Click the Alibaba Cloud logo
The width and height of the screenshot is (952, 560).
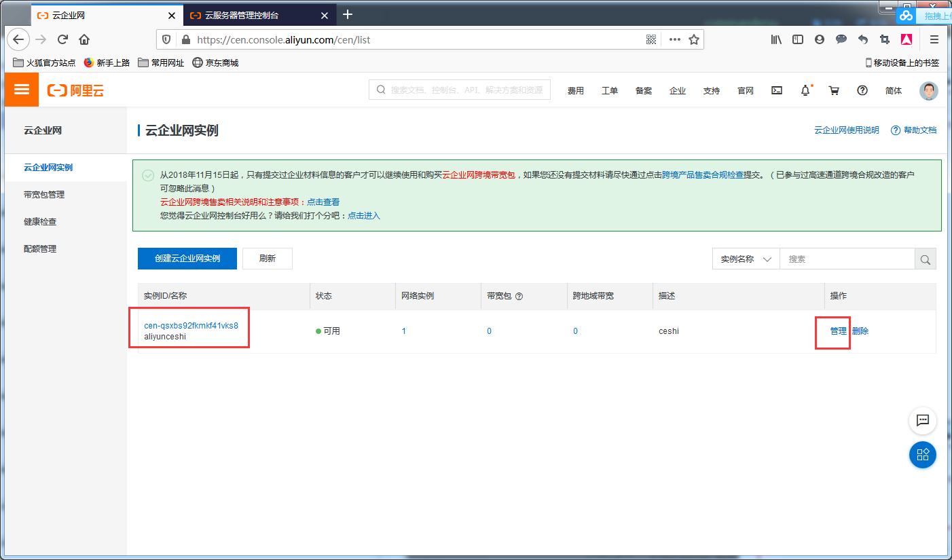tap(76, 89)
